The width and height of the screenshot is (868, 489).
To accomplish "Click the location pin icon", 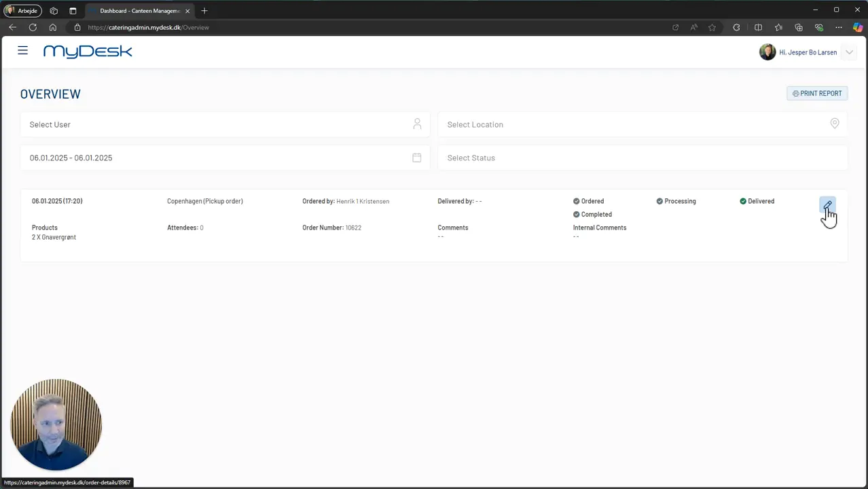I will tap(835, 124).
